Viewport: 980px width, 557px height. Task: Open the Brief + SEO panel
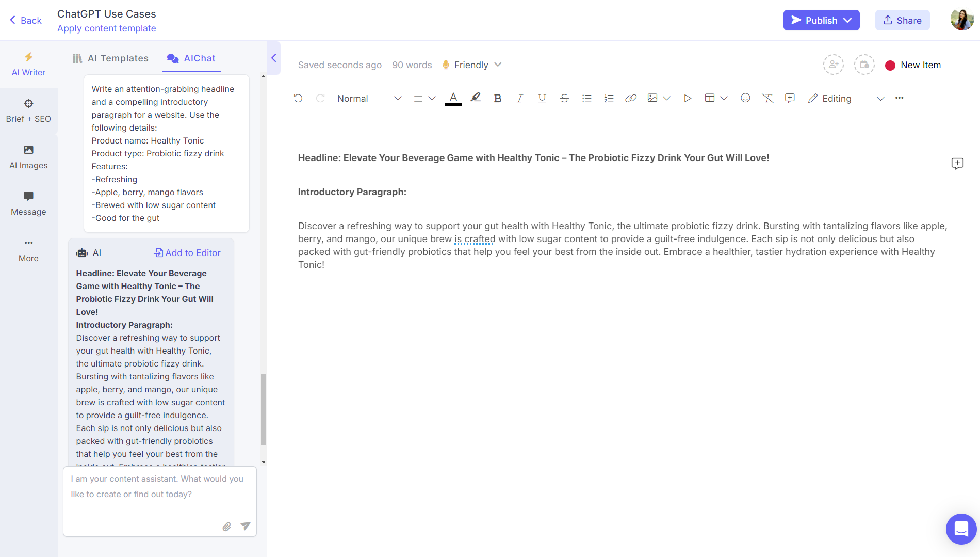click(x=28, y=110)
